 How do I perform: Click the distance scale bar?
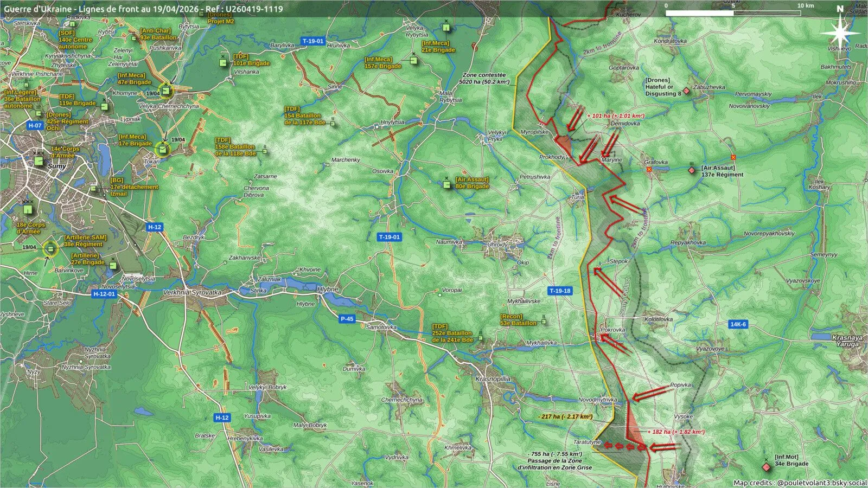[733, 12]
